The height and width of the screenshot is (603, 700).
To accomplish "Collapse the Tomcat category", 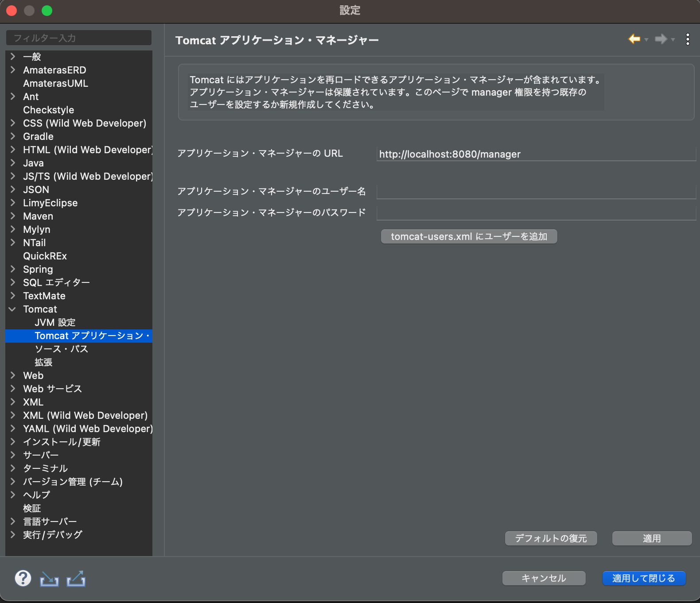I will click(x=12, y=309).
